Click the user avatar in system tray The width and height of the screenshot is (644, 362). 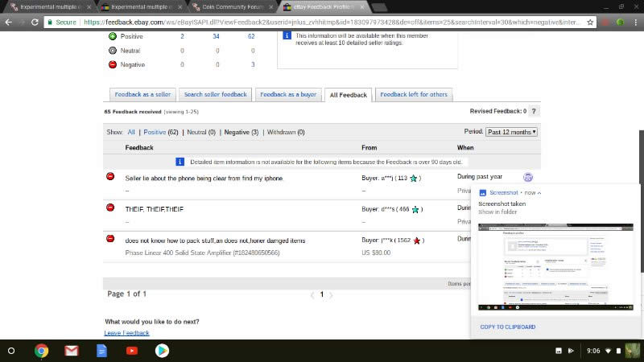click(632, 351)
